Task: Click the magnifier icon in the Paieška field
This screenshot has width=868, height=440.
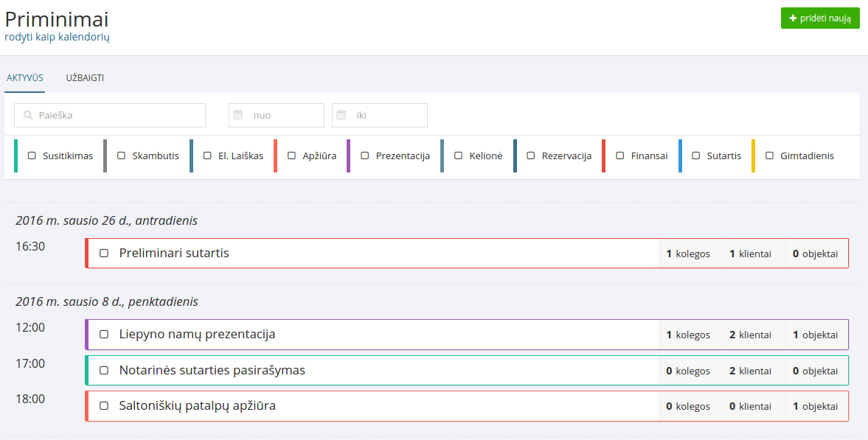Action: coord(27,116)
